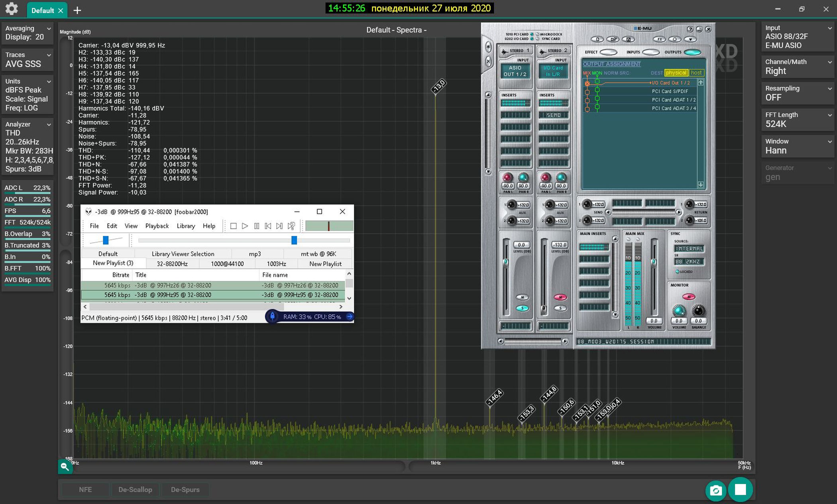This screenshot has width=837, height=504.
Task: Click Stereo 1 ASIO OUT 1/2 input selector
Action: (515, 71)
